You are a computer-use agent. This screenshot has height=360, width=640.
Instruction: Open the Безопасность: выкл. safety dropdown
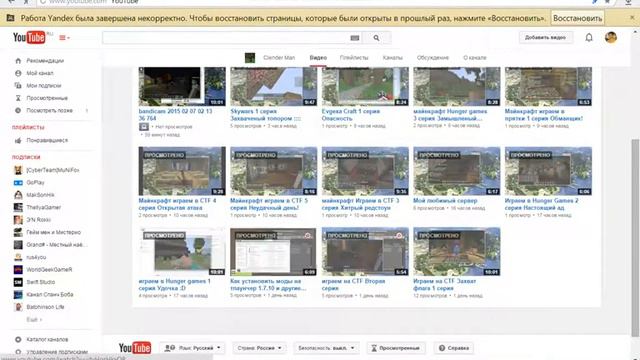point(326,348)
